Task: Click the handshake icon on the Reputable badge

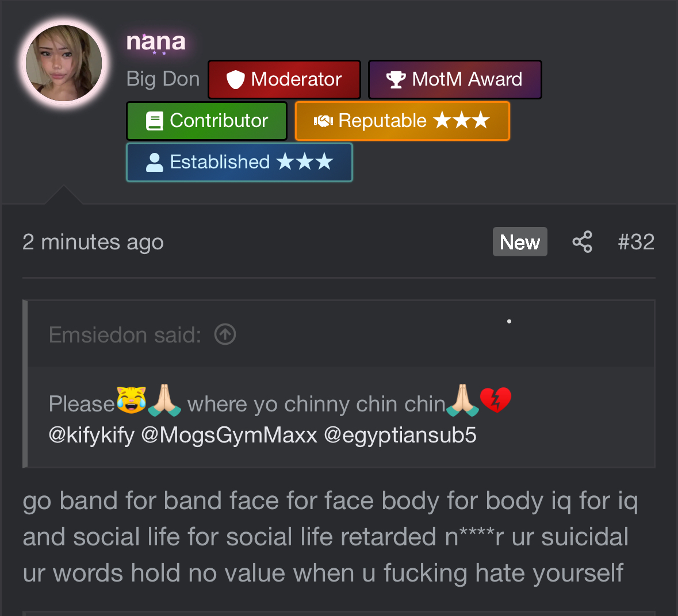Action: (x=323, y=121)
